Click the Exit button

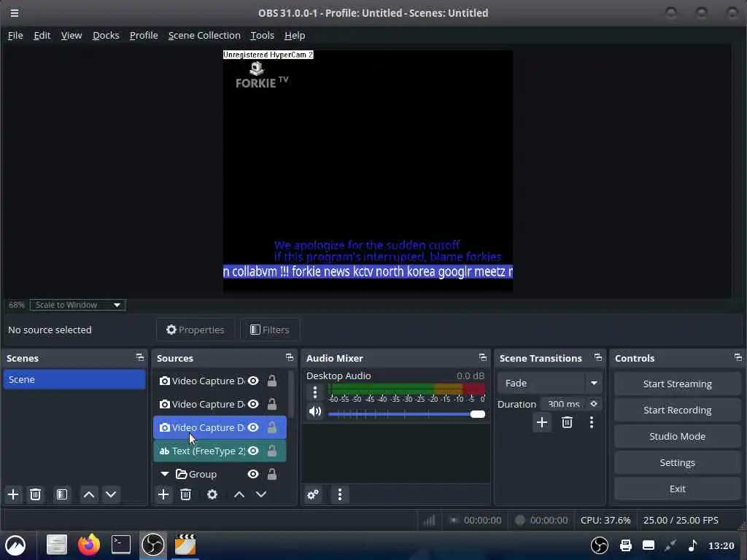677,489
